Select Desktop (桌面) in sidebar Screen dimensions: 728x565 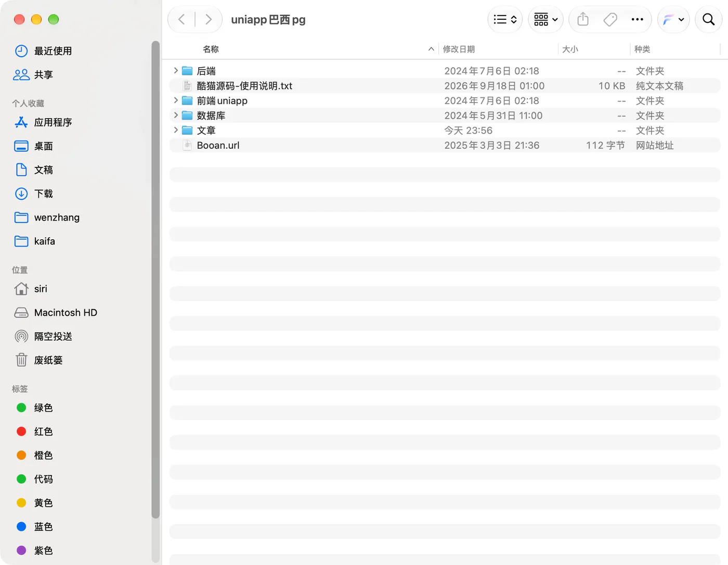pos(34,146)
